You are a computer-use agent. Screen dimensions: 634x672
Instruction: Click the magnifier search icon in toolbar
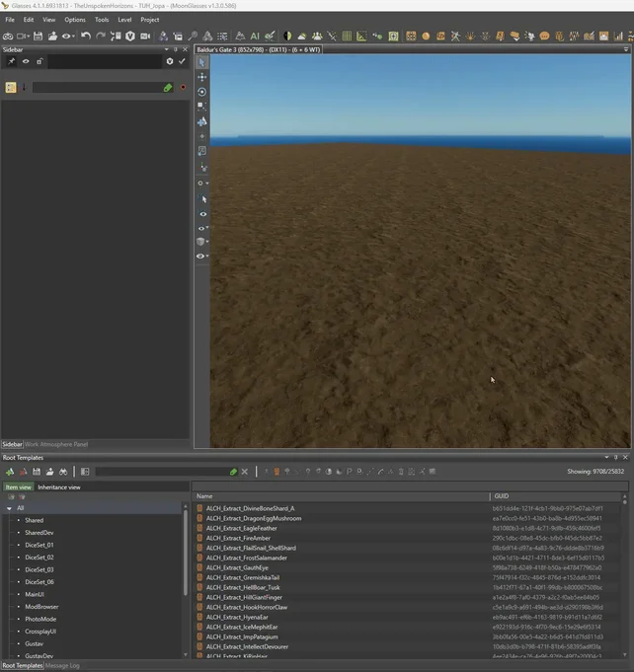coord(193,37)
